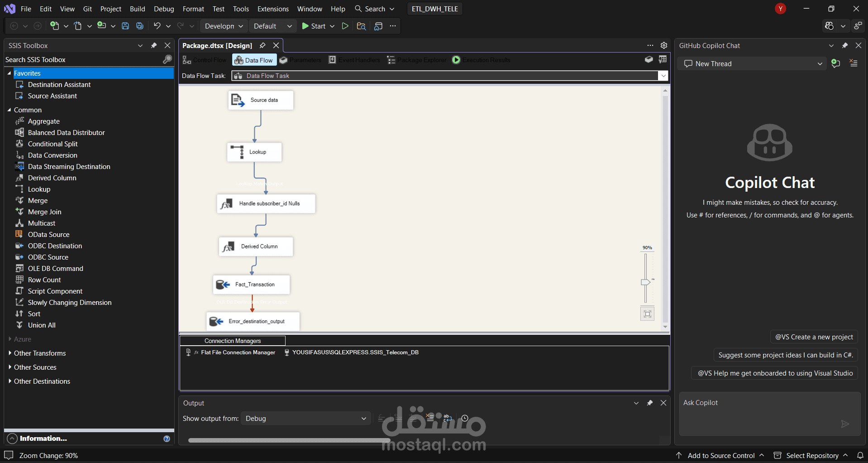The height and width of the screenshot is (463, 868).
Task: Click the Suggest some project ideas prompt
Action: [785, 355]
